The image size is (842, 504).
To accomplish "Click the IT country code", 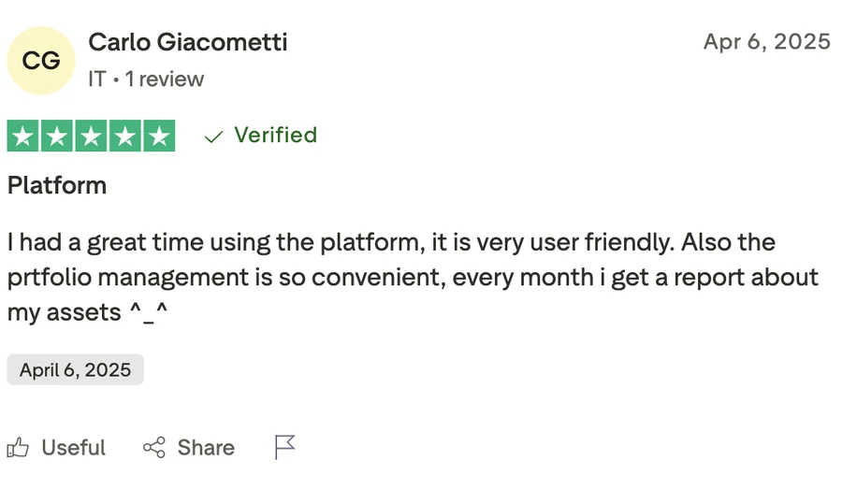I will pyautogui.click(x=96, y=79).
